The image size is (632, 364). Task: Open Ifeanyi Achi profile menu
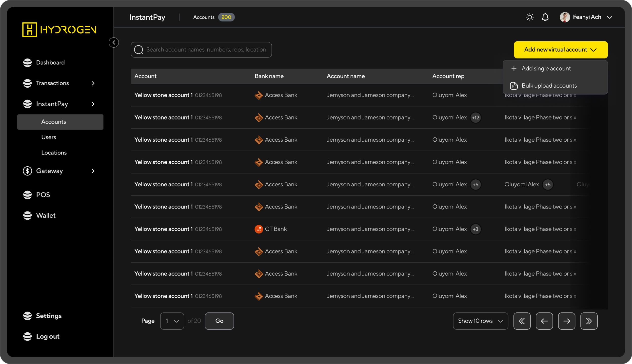point(586,17)
